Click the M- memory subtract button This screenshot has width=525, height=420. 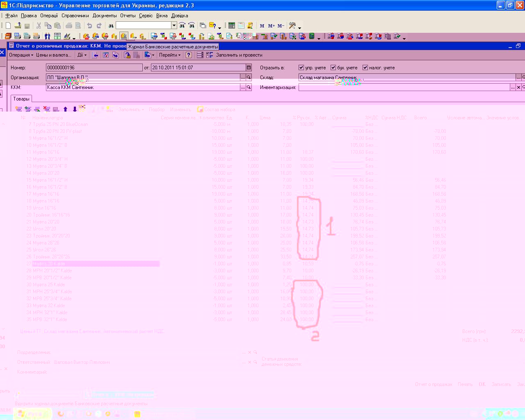pos(281,25)
